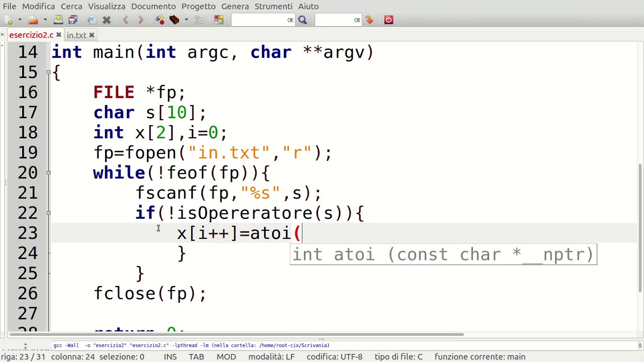644x362 pixels.
Task: Open the Progetto menu
Action: click(199, 6)
